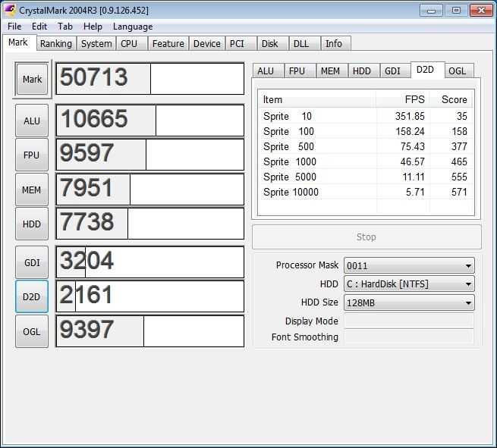Show the OGL results sub-tab
Image resolution: width=497 pixels, height=448 pixels.
tap(459, 70)
